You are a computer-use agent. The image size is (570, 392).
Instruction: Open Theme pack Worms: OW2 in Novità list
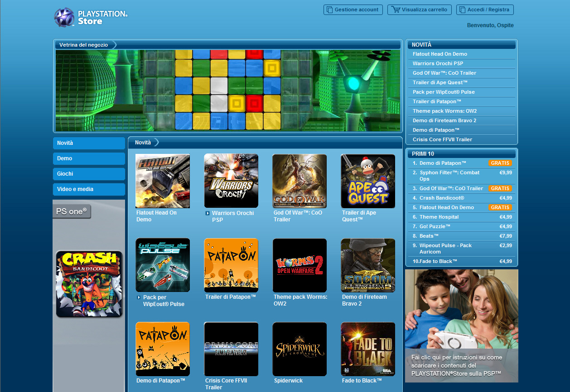point(444,111)
